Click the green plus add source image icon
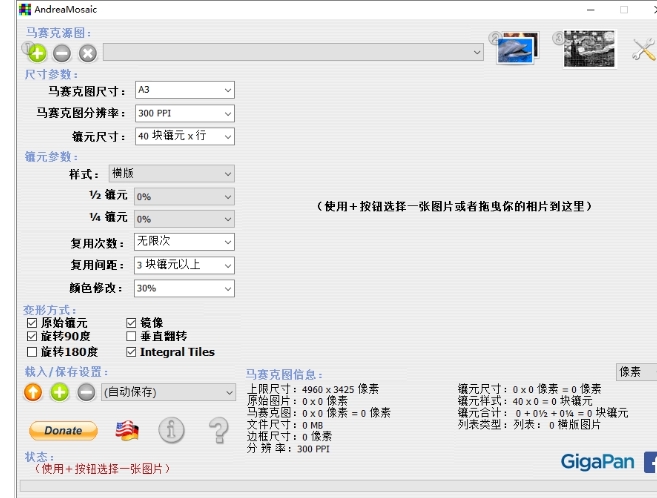Image resolution: width=657 pixels, height=498 pixels. click(x=37, y=53)
